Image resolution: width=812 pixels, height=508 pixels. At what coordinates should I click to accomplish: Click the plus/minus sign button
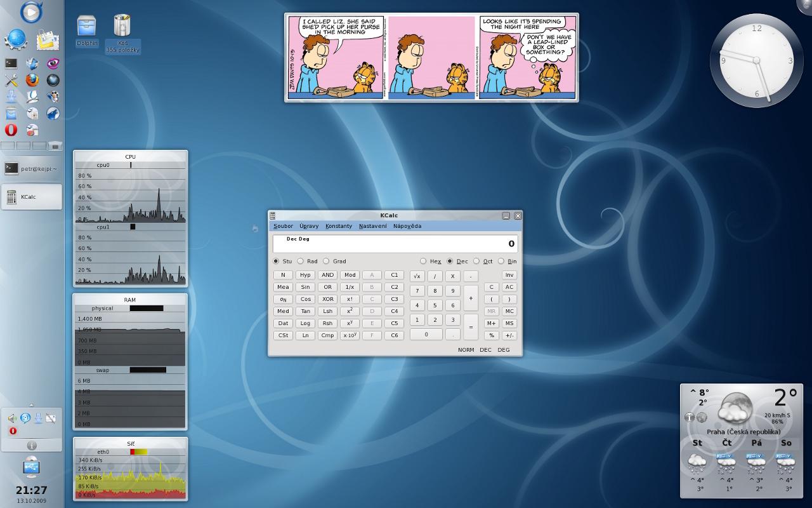point(509,335)
